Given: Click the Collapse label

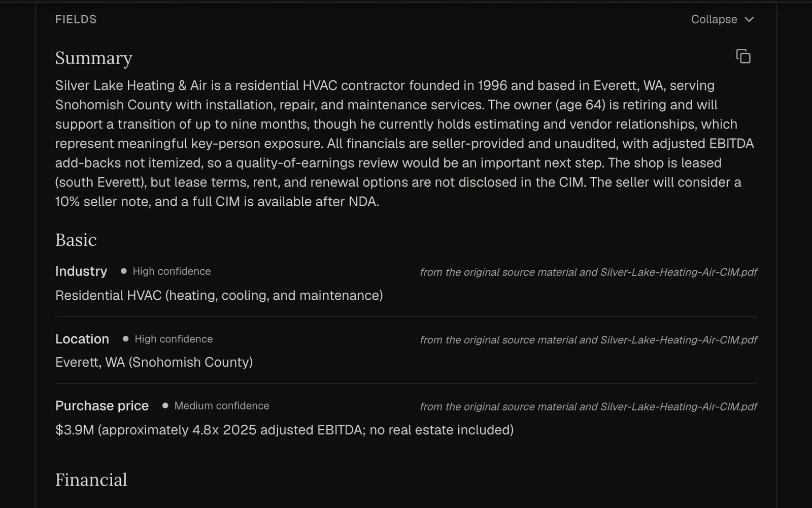Looking at the screenshot, I should click(x=714, y=19).
